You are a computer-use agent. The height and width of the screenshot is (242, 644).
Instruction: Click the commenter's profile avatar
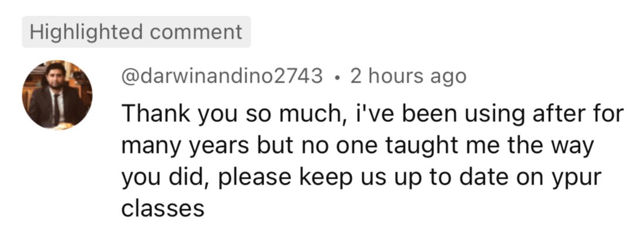[x=57, y=94]
